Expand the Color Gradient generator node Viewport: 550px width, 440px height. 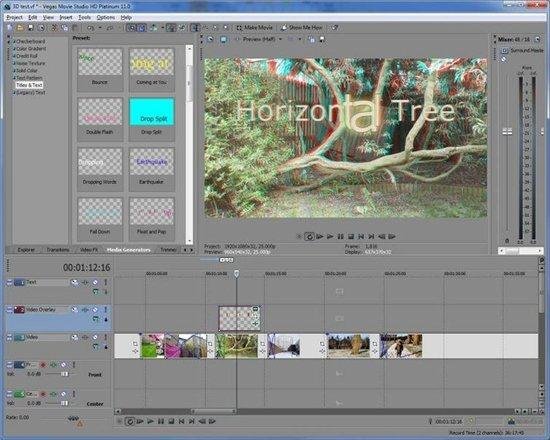click(x=14, y=49)
